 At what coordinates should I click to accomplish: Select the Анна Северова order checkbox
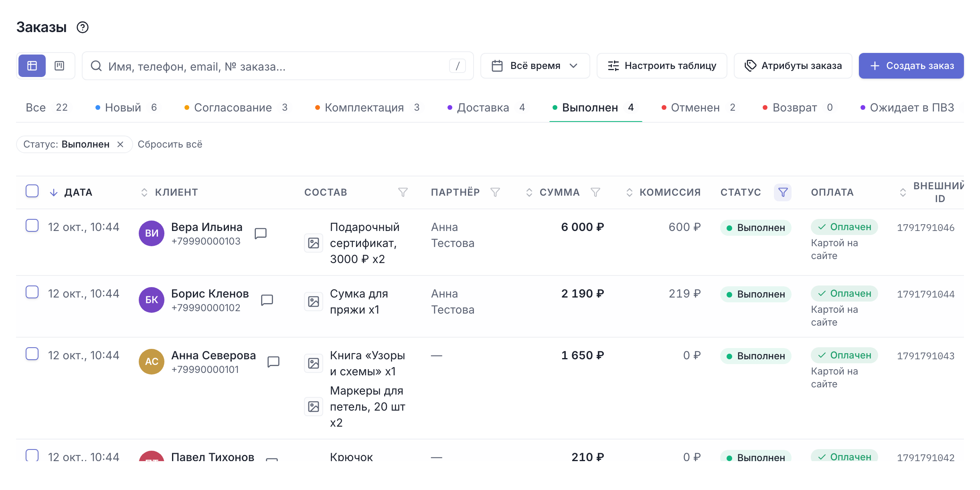pos(32,354)
